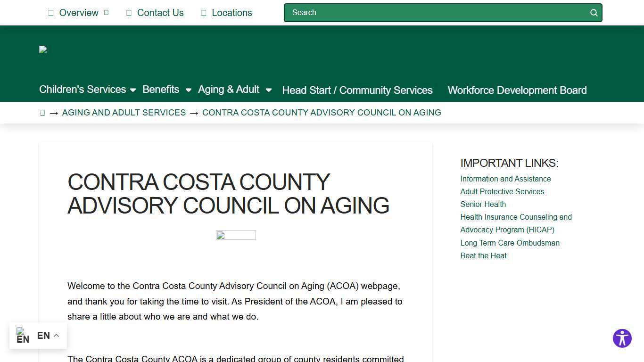
Task: Click the Overview icon in the top bar
Action: pyautogui.click(x=50, y=13)
